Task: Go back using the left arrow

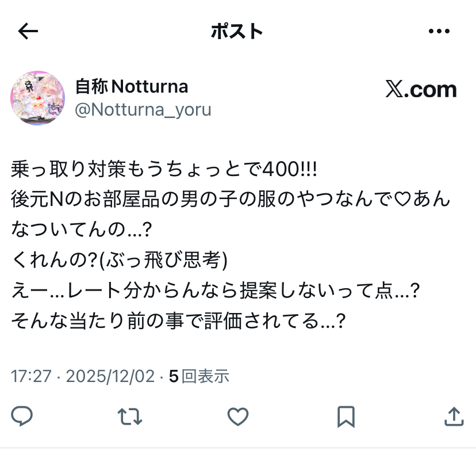Action: pos(28,31)
